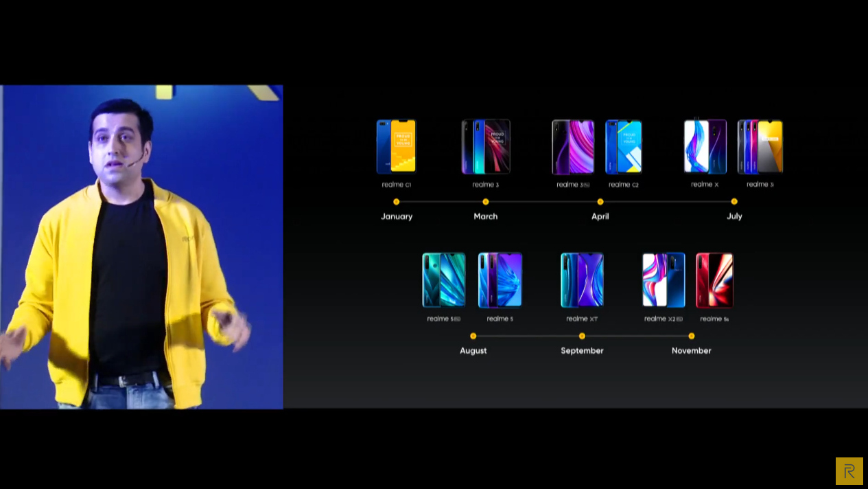Image resolution: width=868 pixels, height=489 pixels.
Task: Click the realme 5 phone image above August
Action: tap(500, 280)
